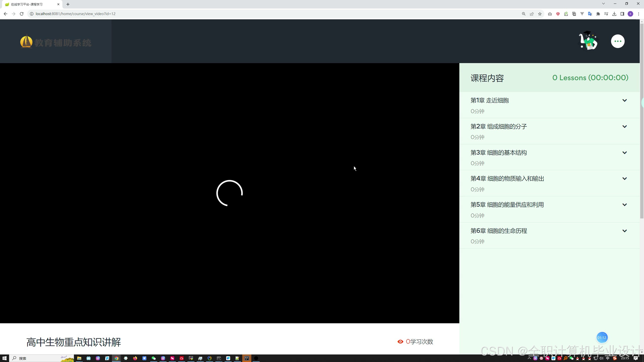The width and height of the screenshot is (644, 362).
Task: Click the 第5章 细胞的能量供应和利用 chapter title
Action: (x=507, y=205)
